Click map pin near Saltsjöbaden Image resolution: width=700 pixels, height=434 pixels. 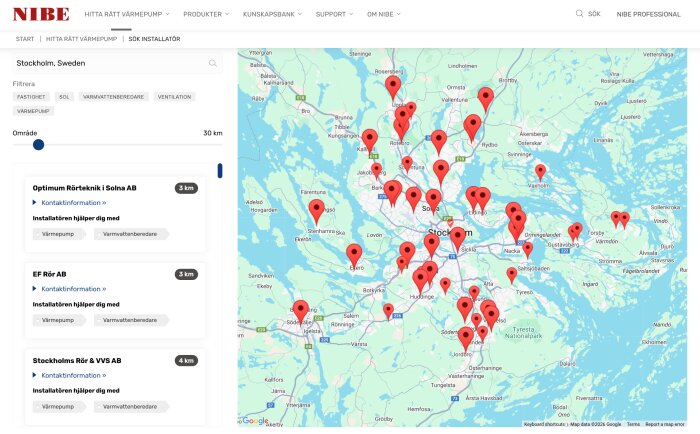512,275
